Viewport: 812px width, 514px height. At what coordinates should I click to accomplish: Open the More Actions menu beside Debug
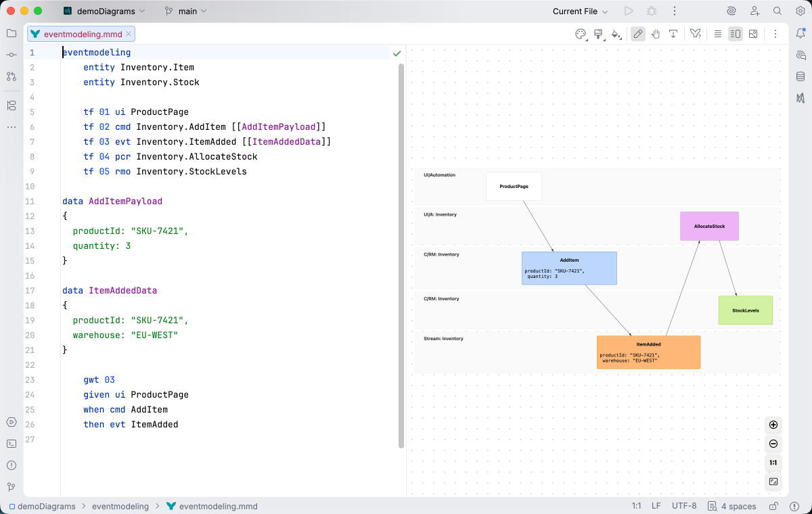[673, 11]
